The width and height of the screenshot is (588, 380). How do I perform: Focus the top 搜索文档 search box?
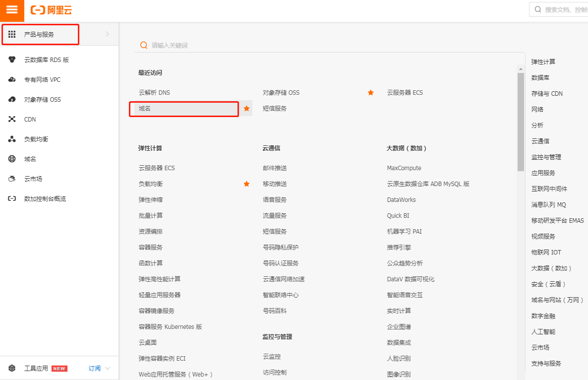(x=559, y=9)
